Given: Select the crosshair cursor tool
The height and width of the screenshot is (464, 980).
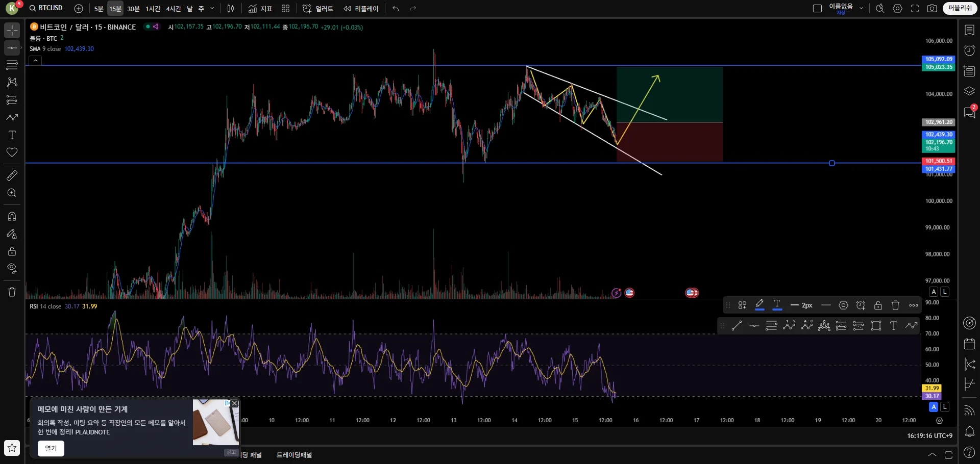Looking at the screenshot, I should [x=12, y=30].
